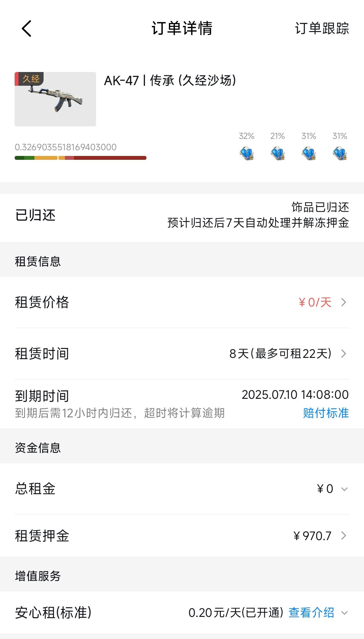364x639 pixels.
Task: Tap the back arrow icon
Action: click(27, 29)
